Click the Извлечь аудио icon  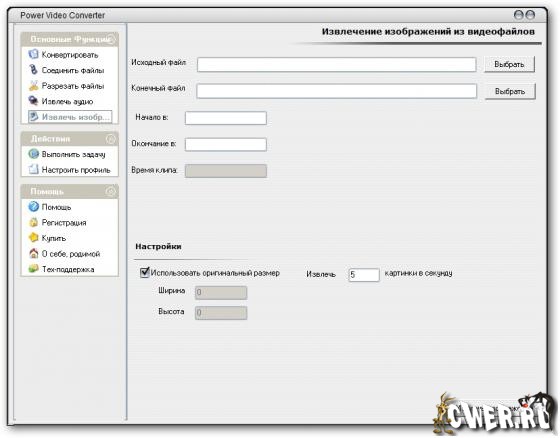click(33, 101)
